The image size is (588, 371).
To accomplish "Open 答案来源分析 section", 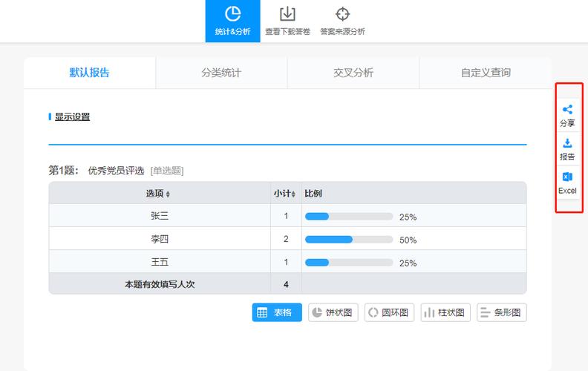I will pos(342,21).
